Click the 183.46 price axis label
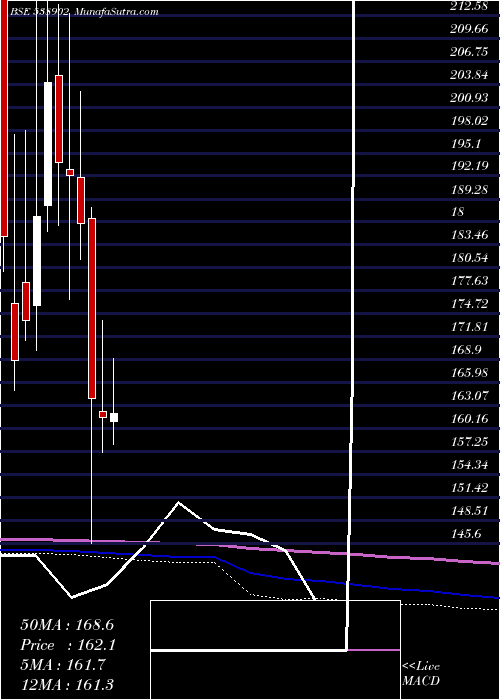 [x=471, y=235]
